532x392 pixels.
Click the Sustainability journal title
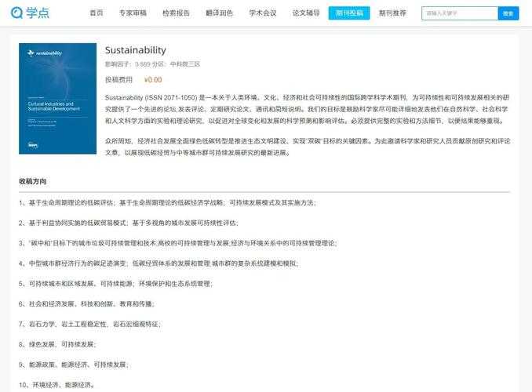coord(136,50)
